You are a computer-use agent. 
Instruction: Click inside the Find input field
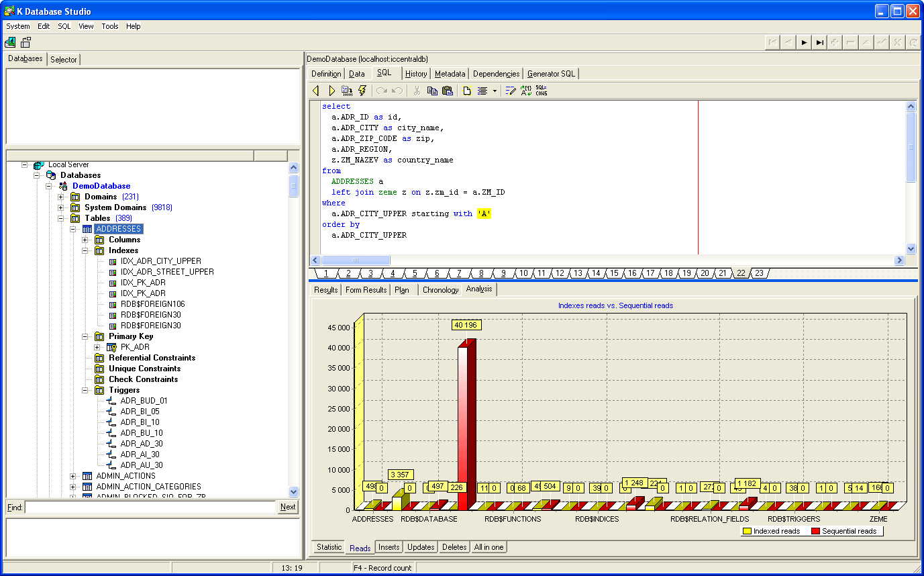pyautogui.click(x=151, y=508)
